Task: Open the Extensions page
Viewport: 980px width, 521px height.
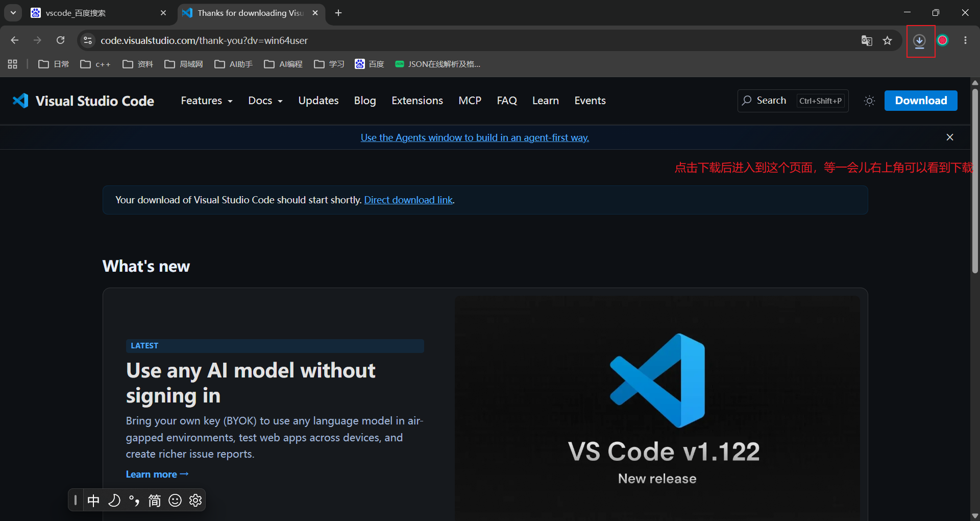Action: (417, 101)
